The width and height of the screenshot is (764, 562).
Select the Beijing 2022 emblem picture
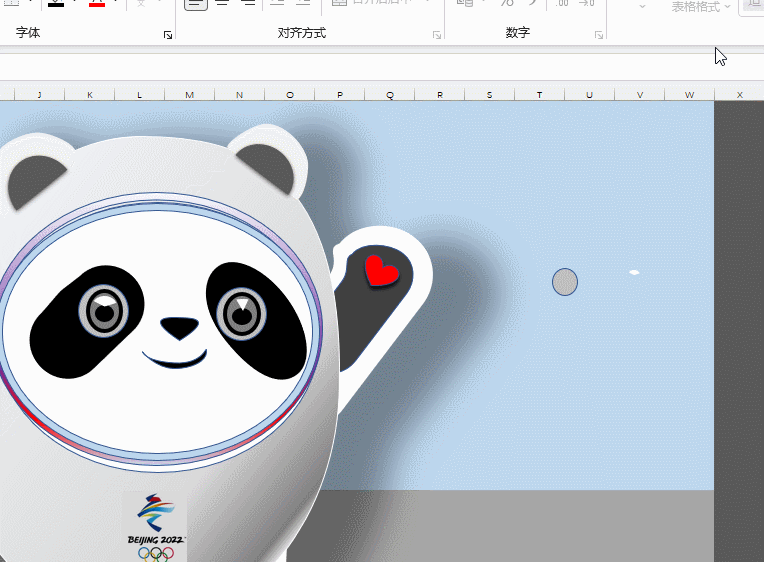[155, 526]
